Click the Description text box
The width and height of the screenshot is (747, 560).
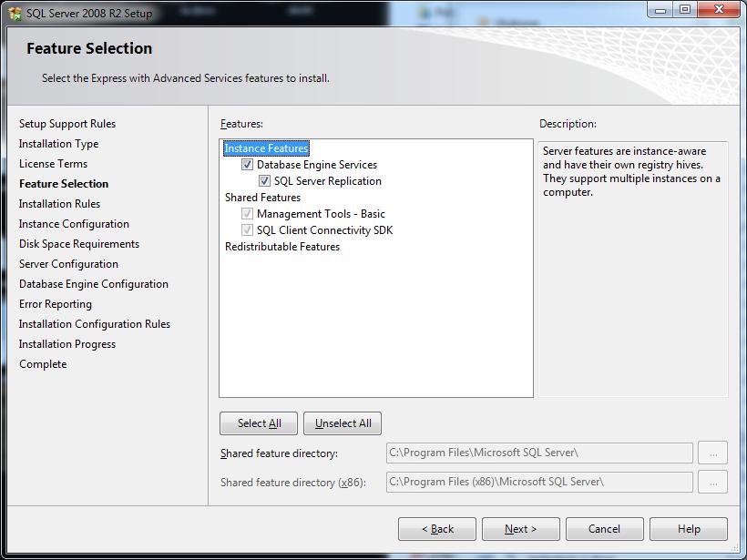pyautogui.click(x=632, y=269)
